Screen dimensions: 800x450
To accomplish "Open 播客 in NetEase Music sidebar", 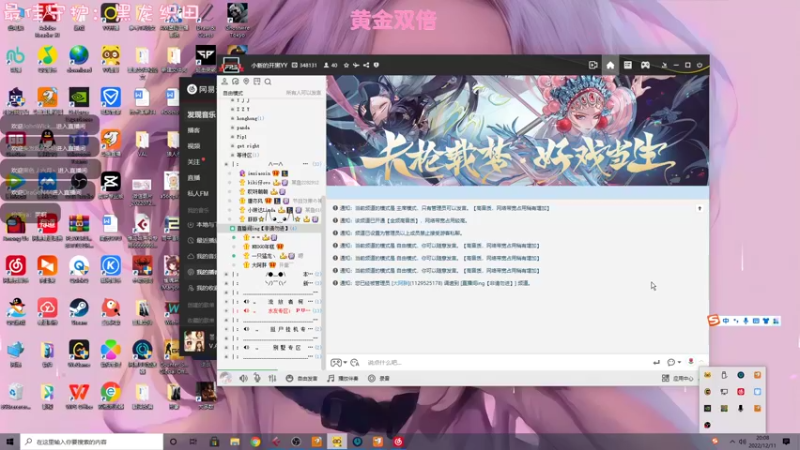I will 193,130.
